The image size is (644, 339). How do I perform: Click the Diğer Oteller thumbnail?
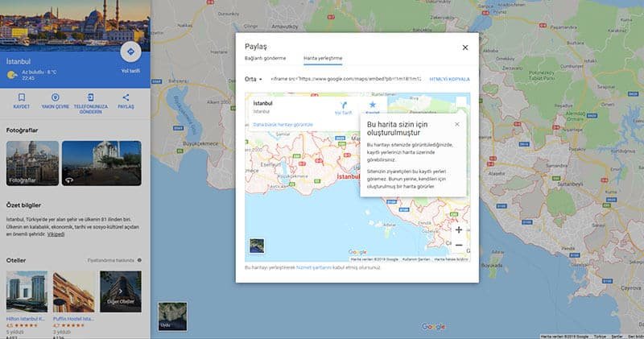(x=120, y=291)
